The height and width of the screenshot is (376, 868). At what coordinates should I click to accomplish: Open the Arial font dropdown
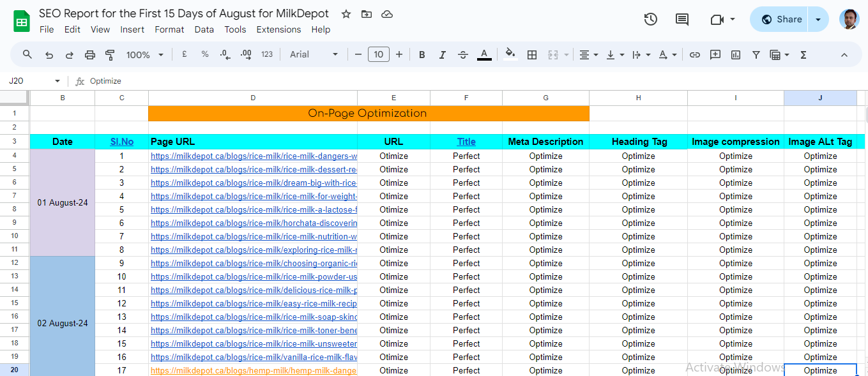tap(314, 55)
